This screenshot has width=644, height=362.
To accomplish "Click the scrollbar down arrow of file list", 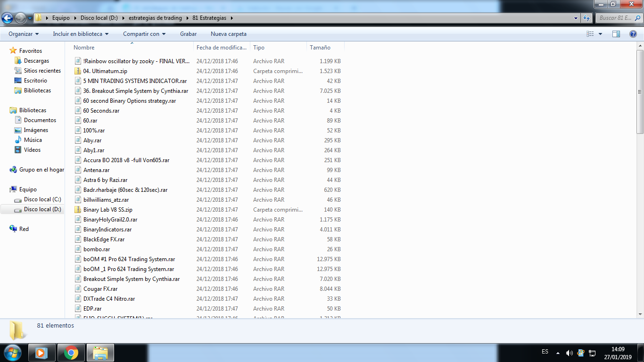I will click(x=640, y=314).
